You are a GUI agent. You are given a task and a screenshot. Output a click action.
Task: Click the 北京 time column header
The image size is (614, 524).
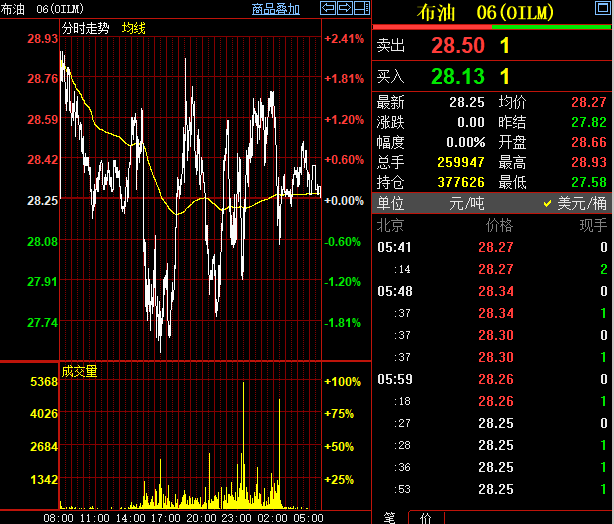390,225
